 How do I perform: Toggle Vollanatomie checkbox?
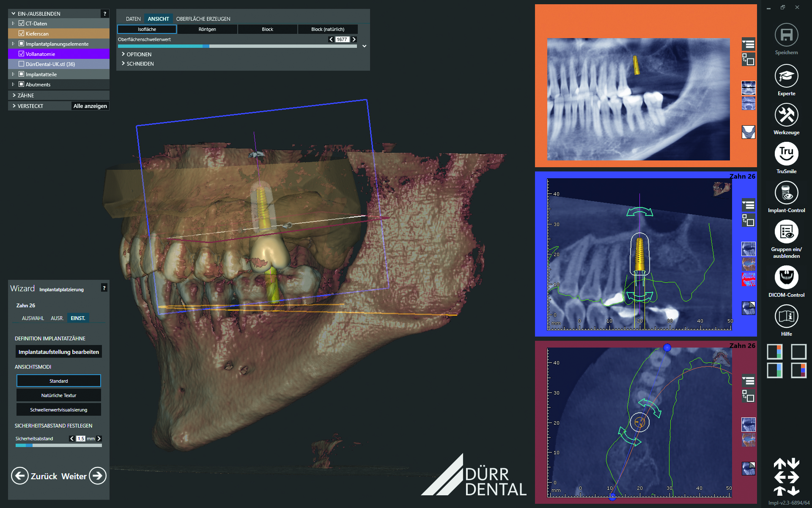(x=21, y=54)
